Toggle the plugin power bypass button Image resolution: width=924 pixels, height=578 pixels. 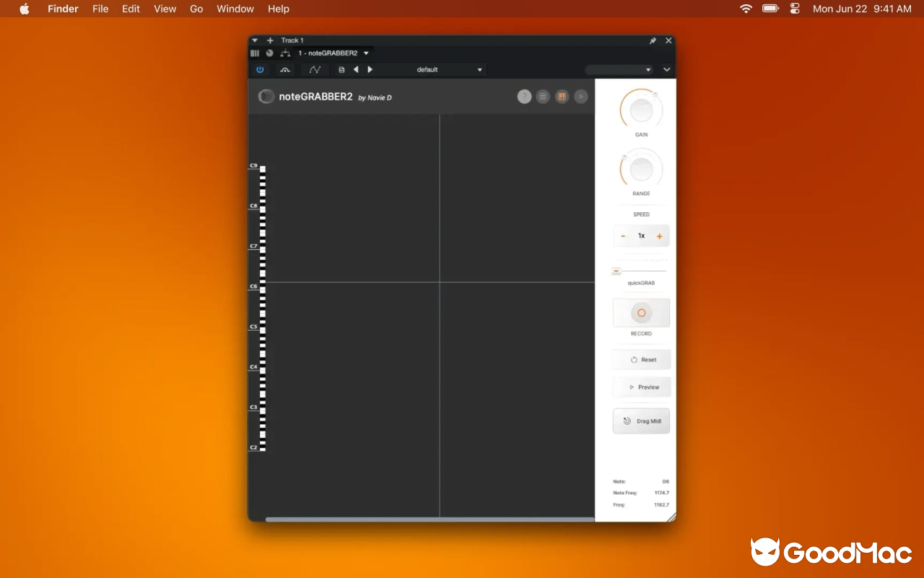pos(260,69)
